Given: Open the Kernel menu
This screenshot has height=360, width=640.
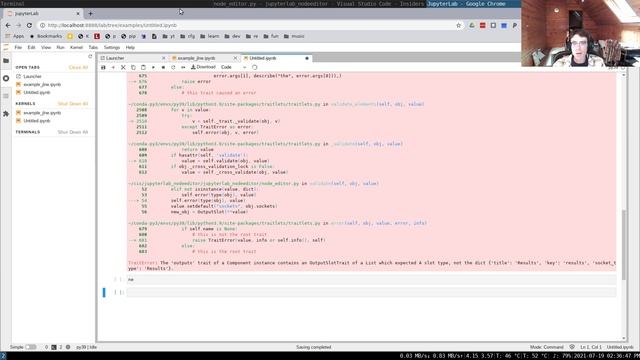Looking at the screenshot, I should coord(76,47).
